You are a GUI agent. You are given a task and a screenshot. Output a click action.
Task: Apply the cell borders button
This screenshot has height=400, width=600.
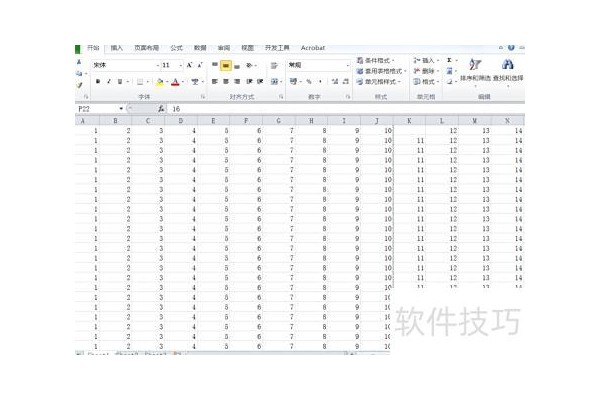coord(140,82)
